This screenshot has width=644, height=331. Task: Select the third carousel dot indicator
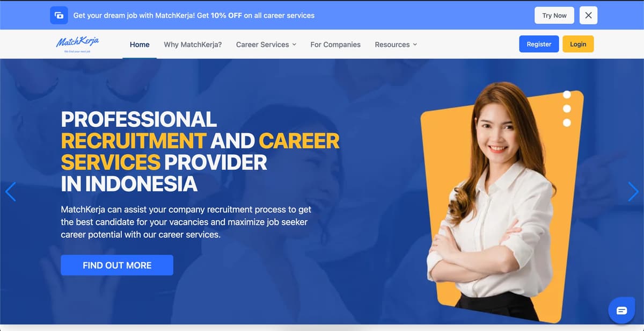pos(567,123)
